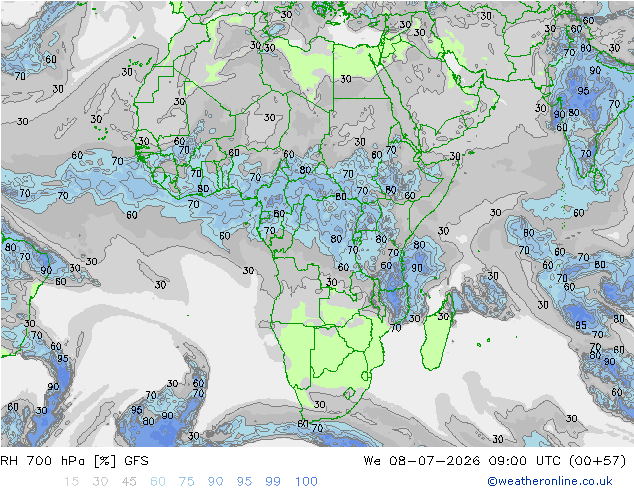This screenshot has height=490, width=634.
Task: Select the legend value 99
Action: click(273, 482)
